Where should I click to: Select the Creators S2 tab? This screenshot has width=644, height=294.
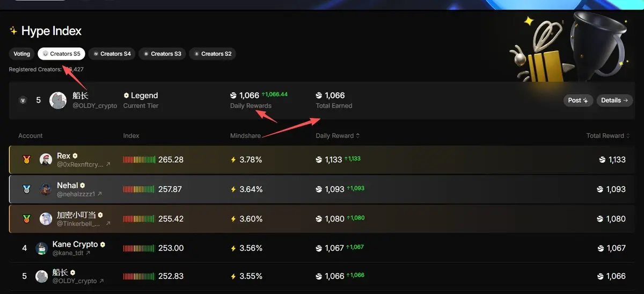click(x=213, y=54)
